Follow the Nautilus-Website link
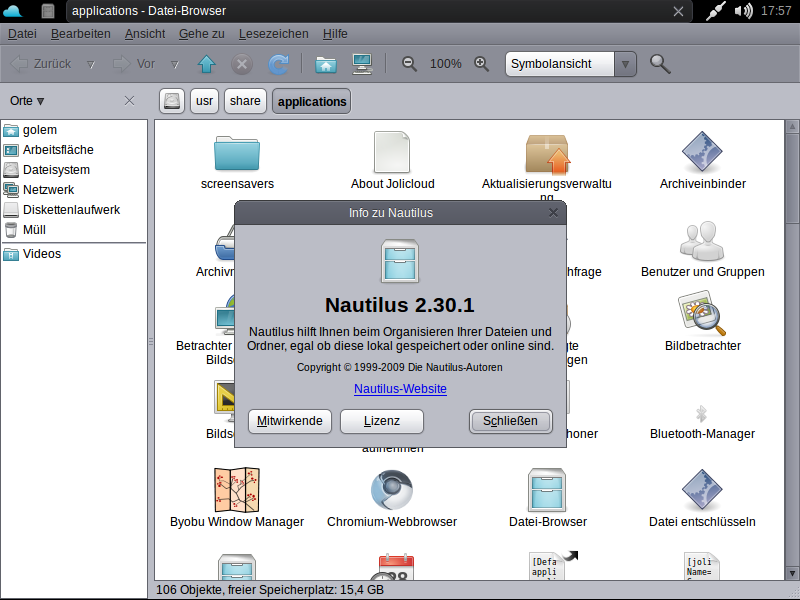Image resolution: width=800 pixels, height=600 pixels. 400,389
